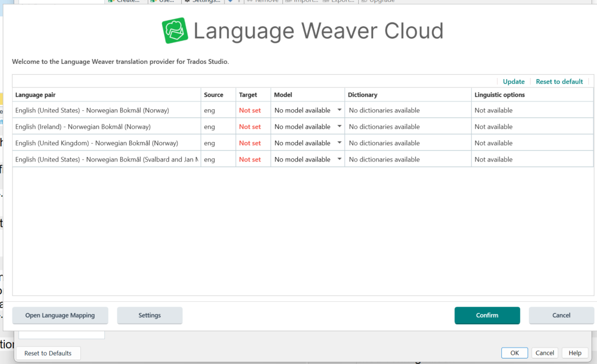
Task: Click the Dictionary column header
Action: click(408, 95)
